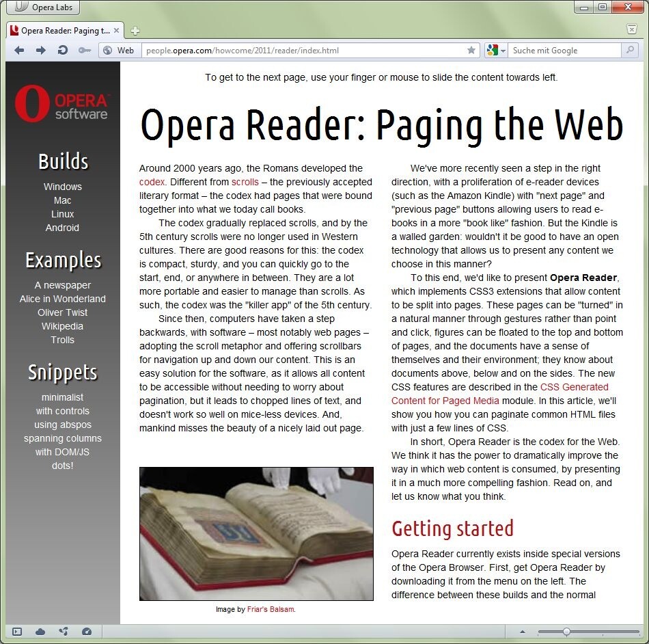This screenshot has width=649, height=644.
Task: Open the Windows build link
Action: 62,187
